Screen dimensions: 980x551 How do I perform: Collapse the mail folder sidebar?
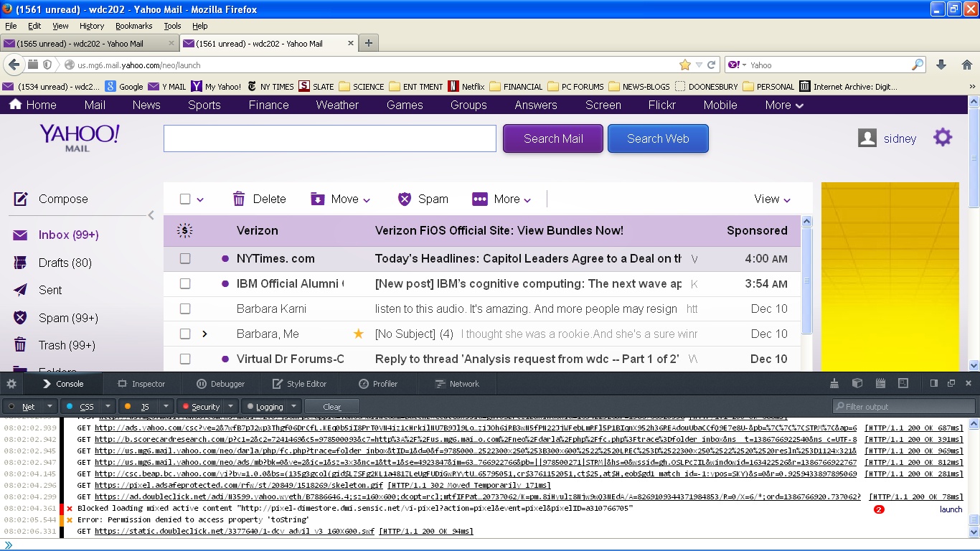151,215
